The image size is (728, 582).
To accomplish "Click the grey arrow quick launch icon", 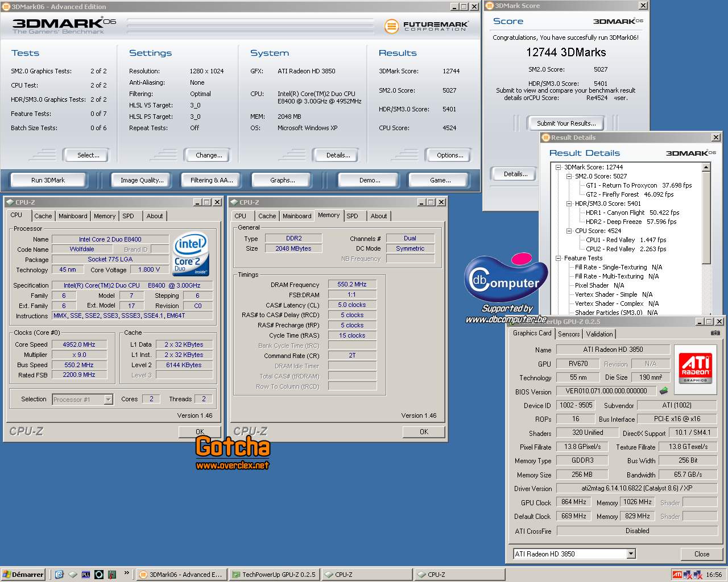I will pos(73,574).
